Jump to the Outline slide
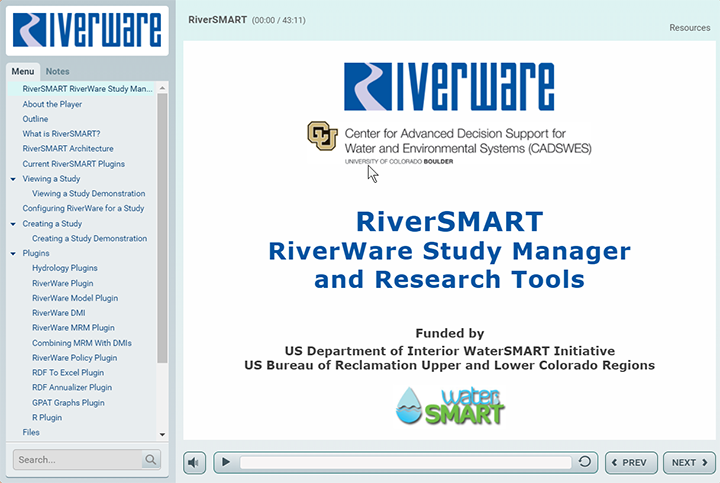Image resolution: width=720 pixels, height=483 pixels. tap(35, 119)
